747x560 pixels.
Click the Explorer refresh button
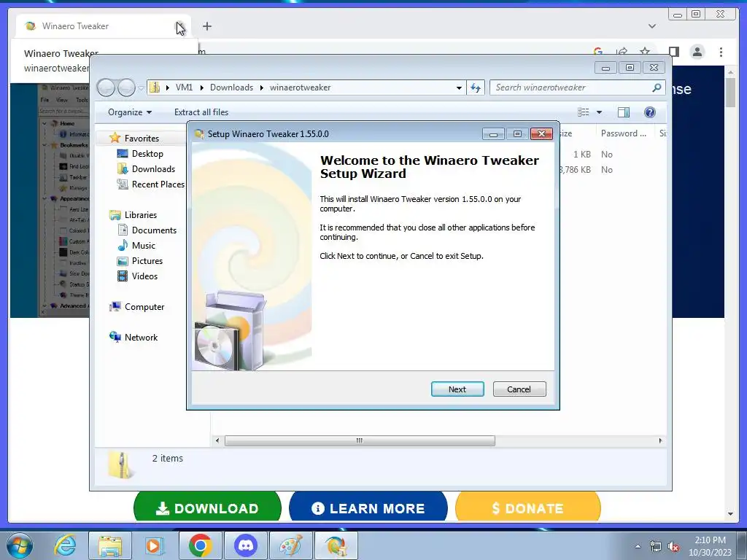476,87
